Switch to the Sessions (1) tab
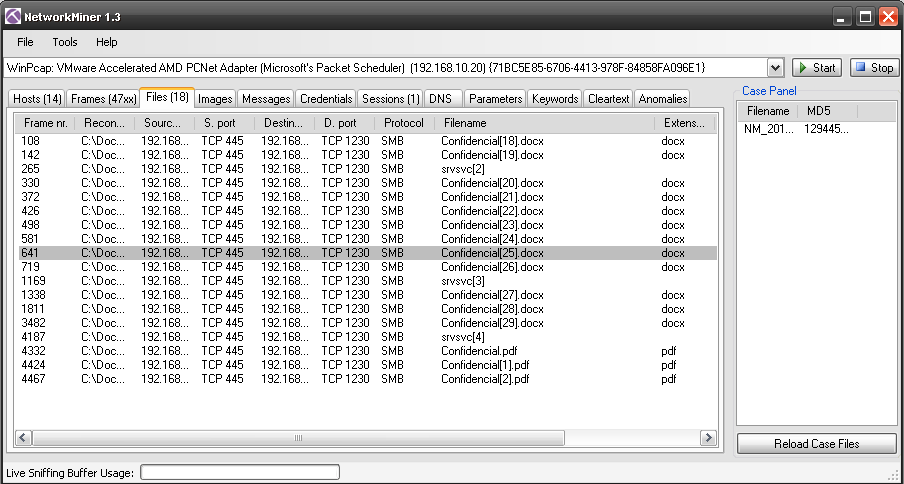The image size is (904, 484). (x=390, y=99)
